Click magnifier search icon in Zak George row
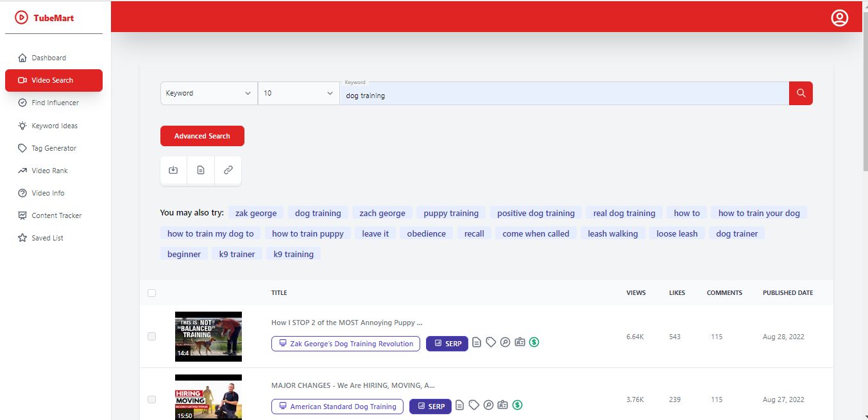Image resolution: width=868 pixels, height=420 pixels. click(x=506, y=342)
